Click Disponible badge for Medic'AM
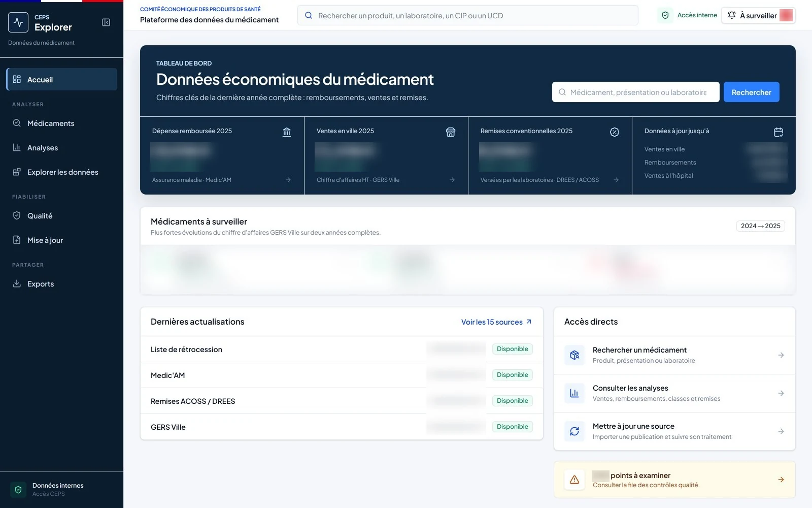812x508 pixels. [x=512, y=375]
